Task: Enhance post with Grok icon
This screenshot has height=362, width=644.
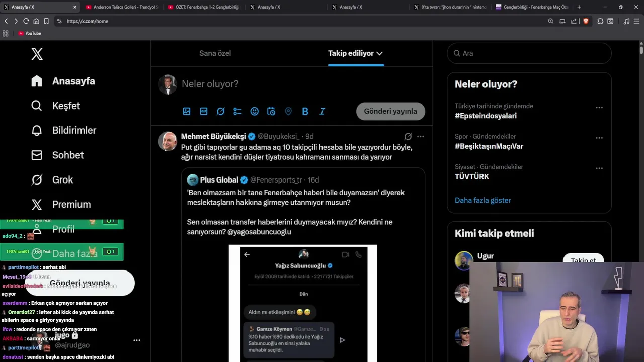Action: 220,111
